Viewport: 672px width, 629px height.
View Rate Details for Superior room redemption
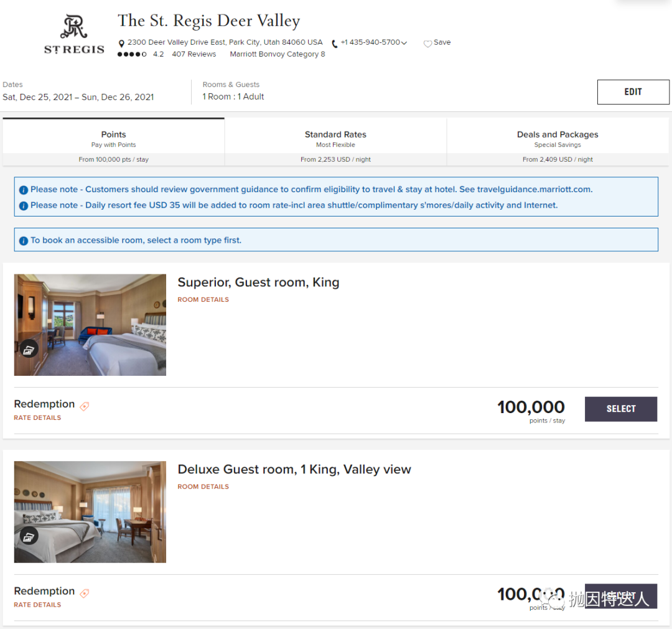pyautogui.click(x=37, y=417)
